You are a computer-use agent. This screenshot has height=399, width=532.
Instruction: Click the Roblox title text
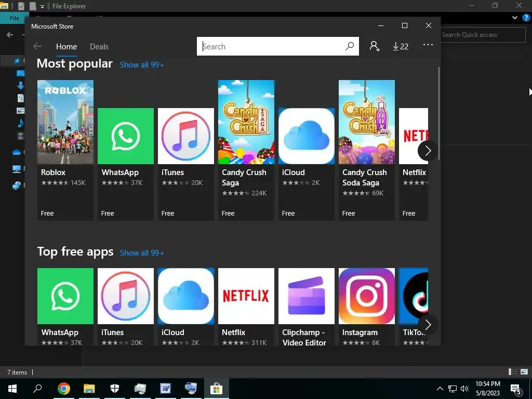(53, 172)
